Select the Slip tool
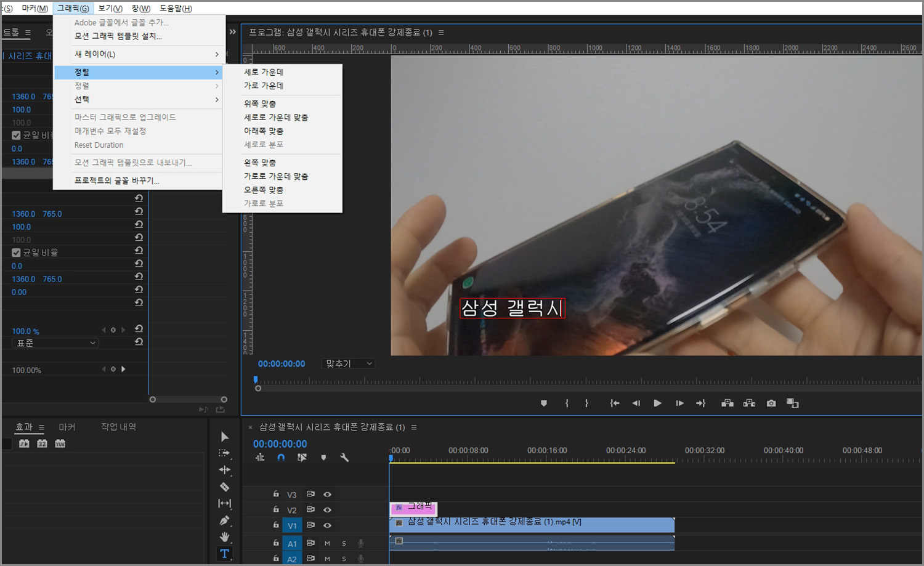 [x=225, y=503]
